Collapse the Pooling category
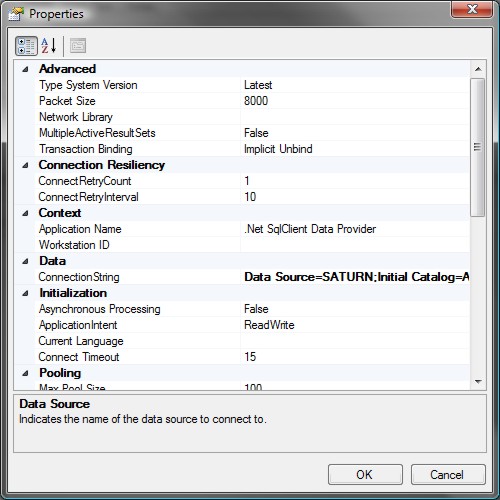 [x=25, y=373]
